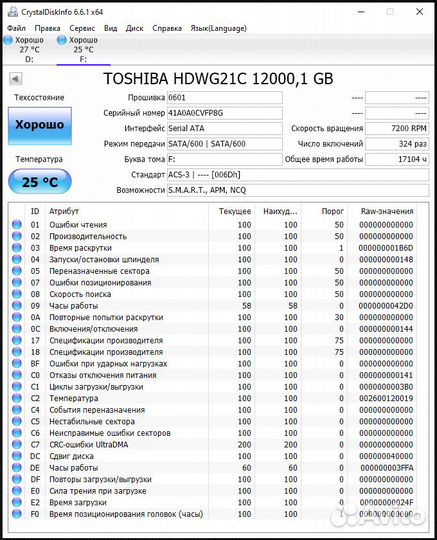Click status icon for 01 Ошибки чтения
The width and height of the screenshot is (437, 540).
(x=17, y=225)
